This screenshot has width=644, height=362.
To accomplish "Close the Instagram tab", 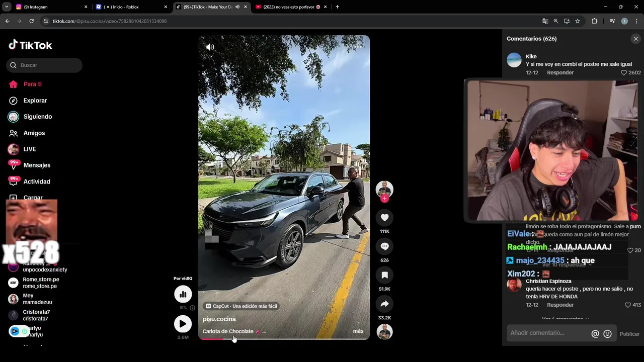I will pos(86,7).
